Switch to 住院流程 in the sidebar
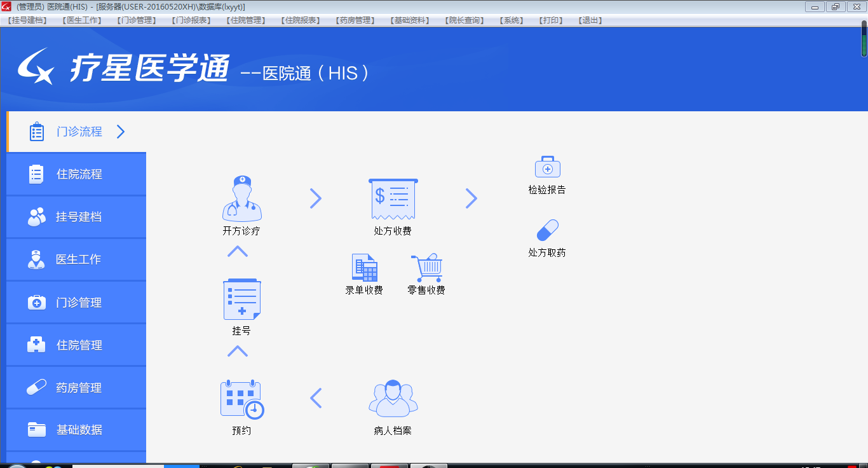Image resolution: width=868 pixels, height=468 pixels. [x=76, y=174]
